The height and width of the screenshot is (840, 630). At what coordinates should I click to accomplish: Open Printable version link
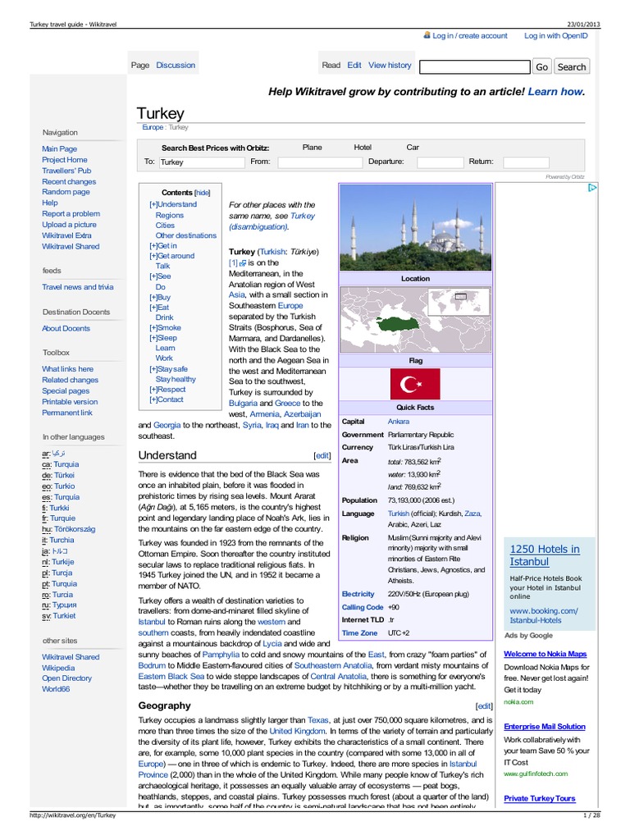[71, 402]
